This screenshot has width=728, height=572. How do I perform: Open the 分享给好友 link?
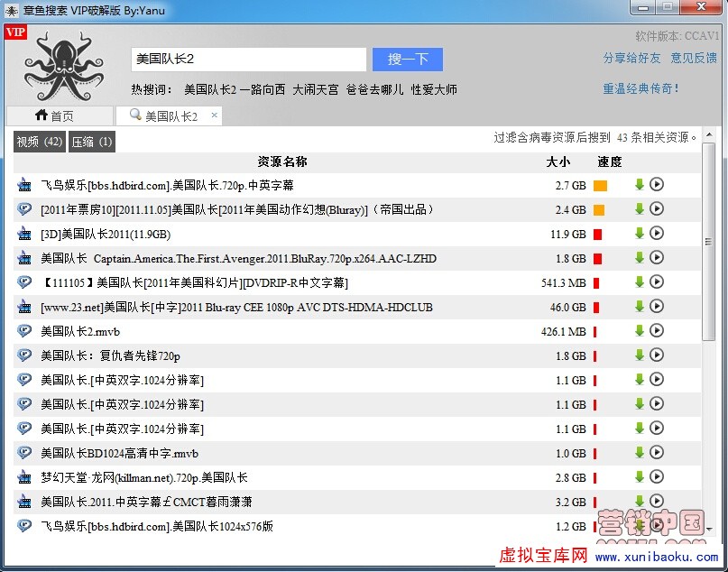click(x=631, y=58)
